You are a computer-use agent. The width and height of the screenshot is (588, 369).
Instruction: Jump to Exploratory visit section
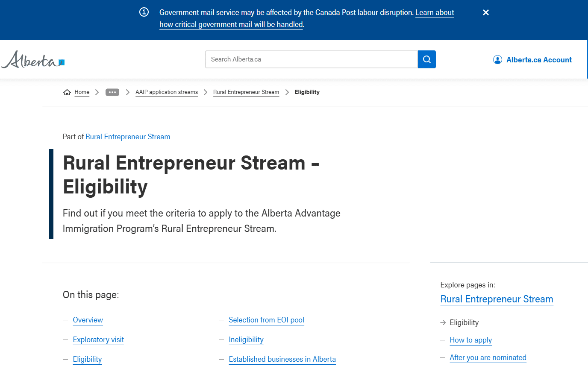(x=98, y=340)
